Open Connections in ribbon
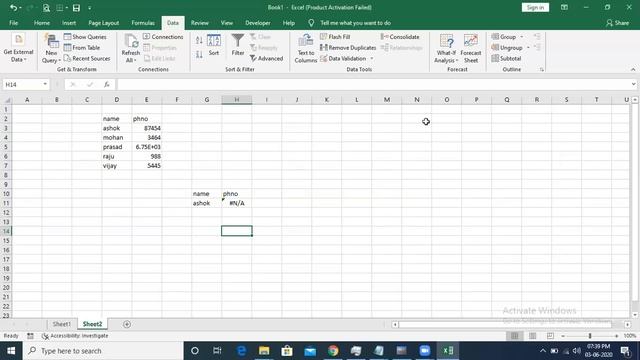Screen dimensions: 640x360 tap(163, 37)
